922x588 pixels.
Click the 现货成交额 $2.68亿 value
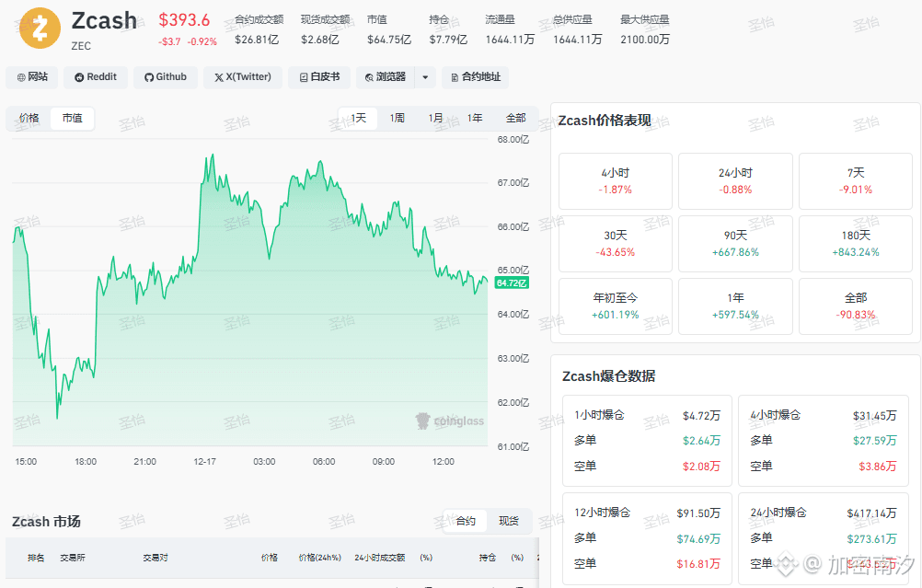pos(320,40)
